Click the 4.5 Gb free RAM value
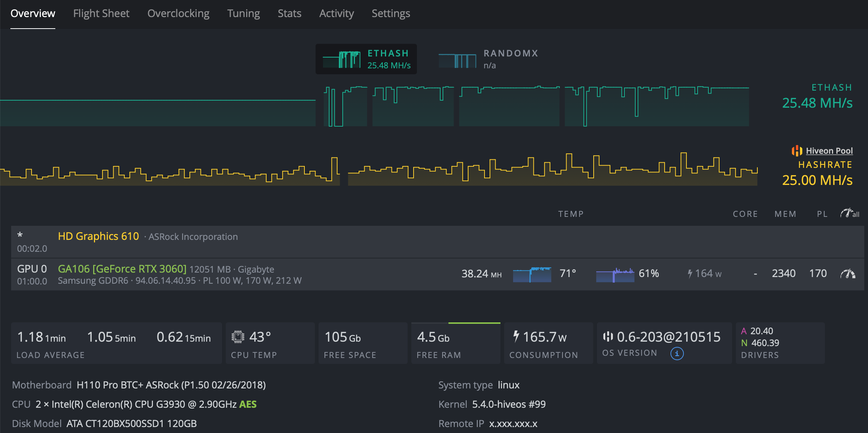 (x=433, y=337)
